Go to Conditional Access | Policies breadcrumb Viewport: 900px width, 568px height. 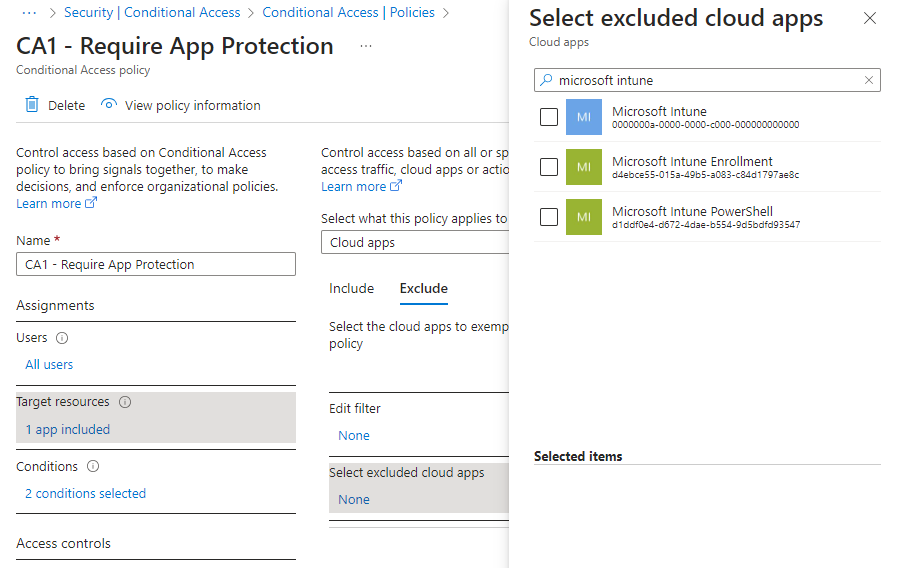(x=348, y=13)
